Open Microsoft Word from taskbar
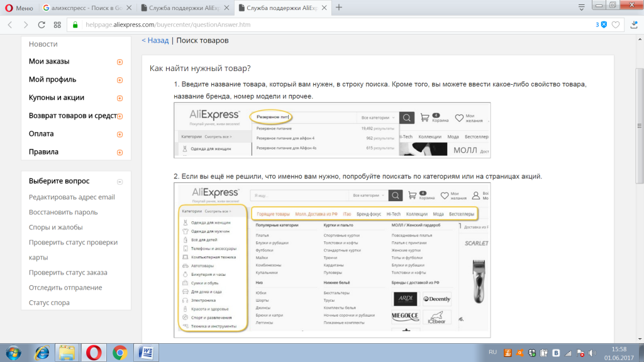Screen dimensions: 644x362 tap(147, 352)
